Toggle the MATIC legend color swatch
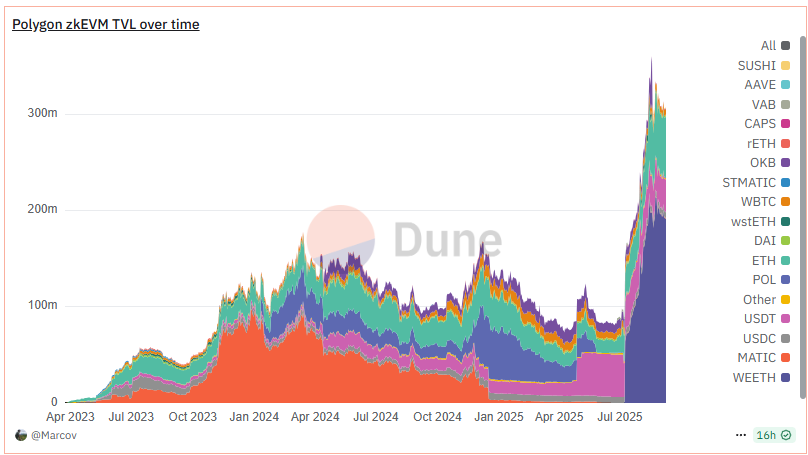The height and width of the screenshot is (455, 808). click(x=785, y=358)
